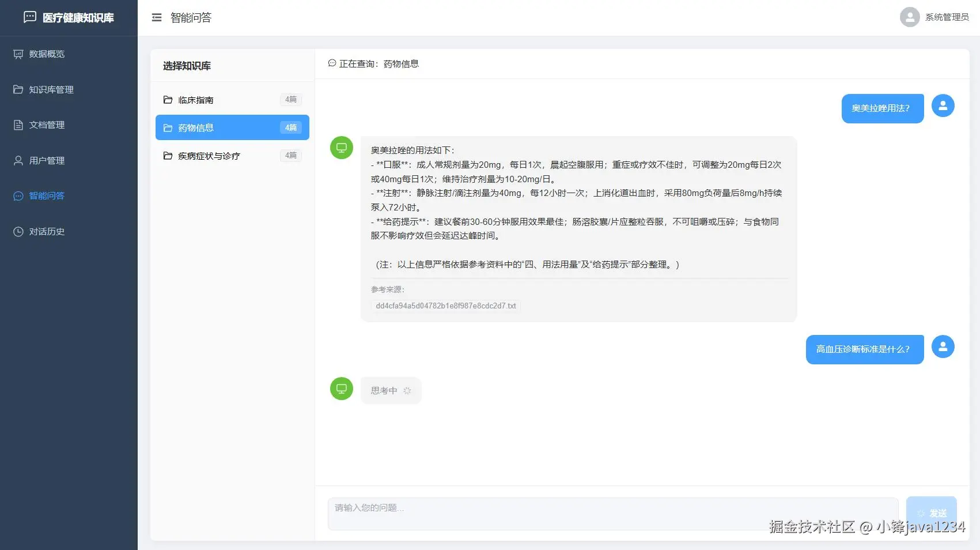
Task: Click the 文档管理 document icon
Action: click(18, 125)
